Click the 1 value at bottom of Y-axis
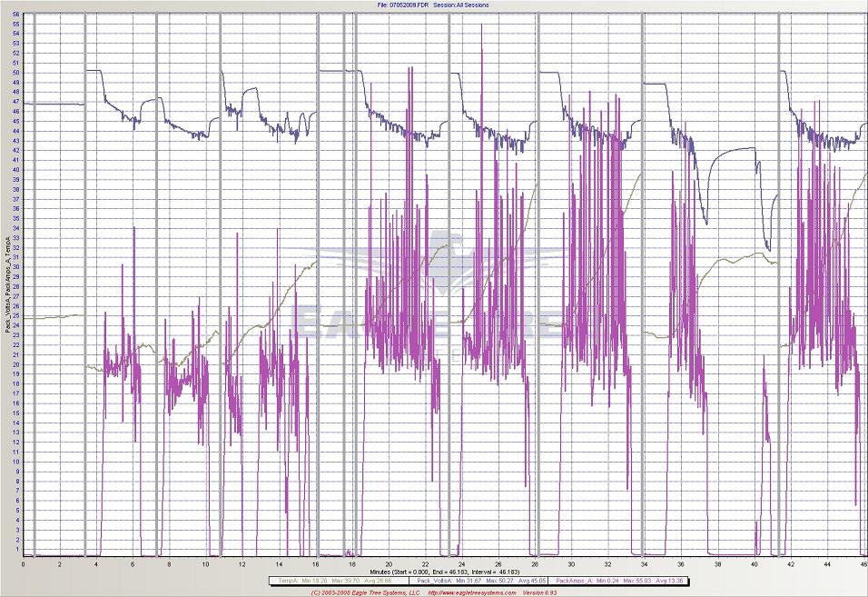 17,549
